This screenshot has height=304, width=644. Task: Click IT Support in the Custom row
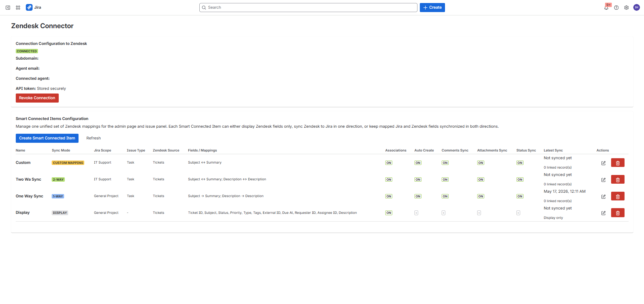[x=102, y=163]
